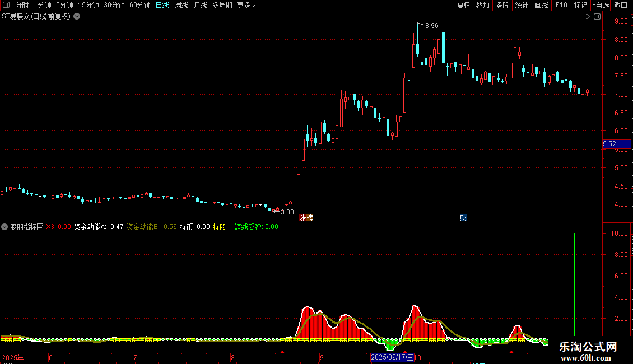Click the 复权 button
The image size is (633, 364).
[463, 5]
